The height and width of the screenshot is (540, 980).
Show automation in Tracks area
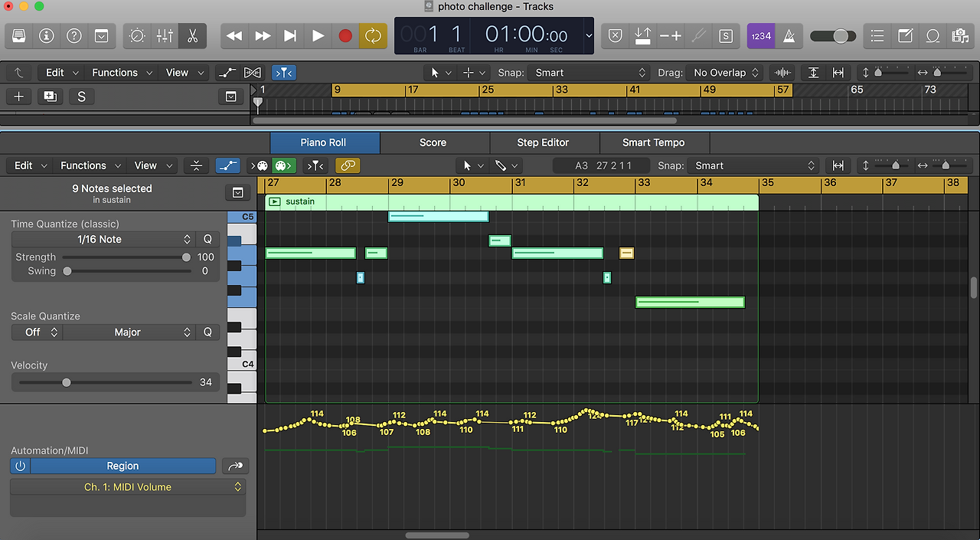[227, 73]
